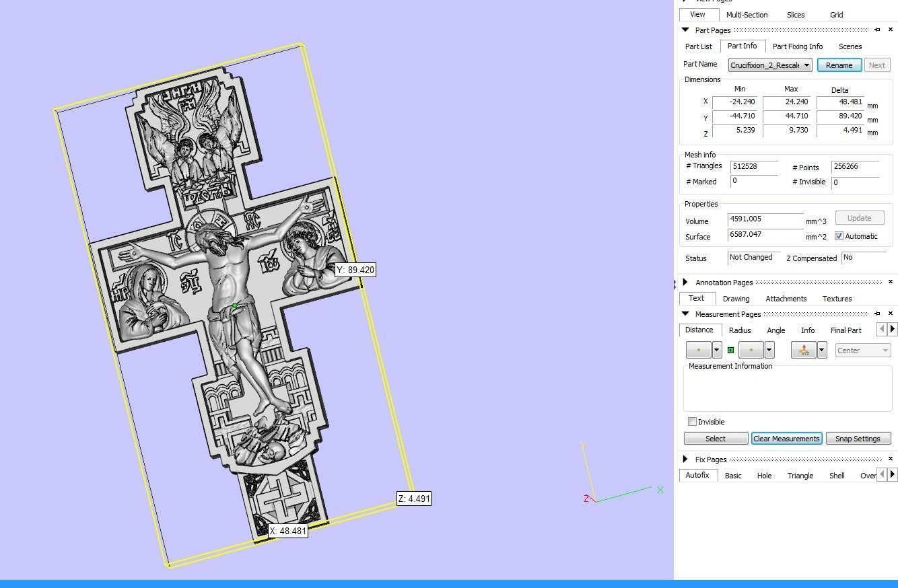Show next Measurement Pages tabs via right arrow
Image resolution: width=898 pixels, height=588 pixels.
tap(893, 329)
